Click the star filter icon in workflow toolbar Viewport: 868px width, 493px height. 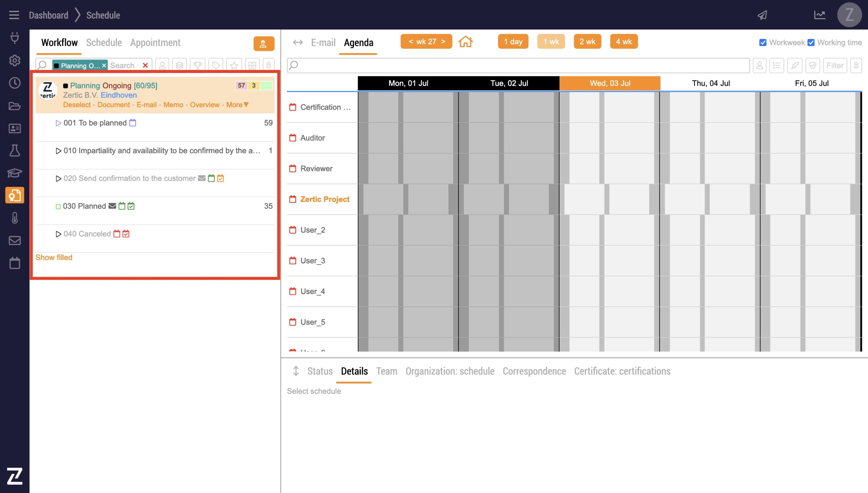(x=234, y=65)
